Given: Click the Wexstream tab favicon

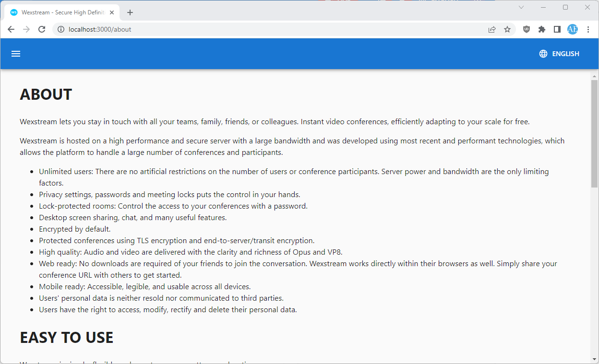Looking at the screenshot, I should 14,12.
